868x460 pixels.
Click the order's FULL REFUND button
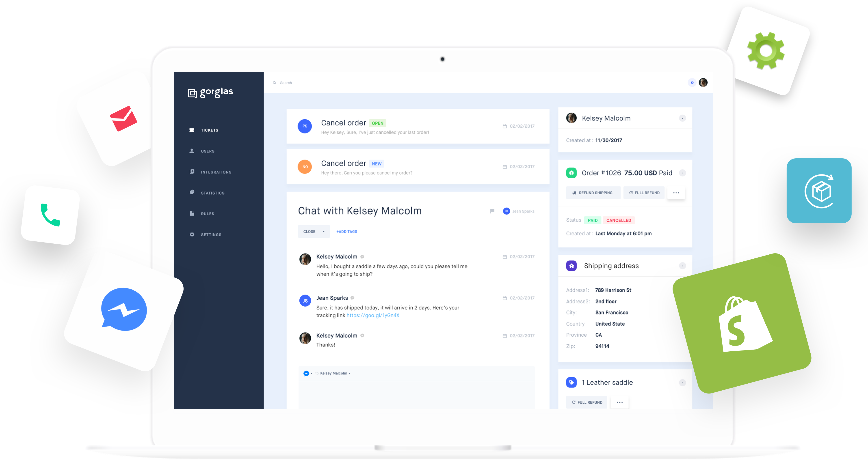pos(644,193)
